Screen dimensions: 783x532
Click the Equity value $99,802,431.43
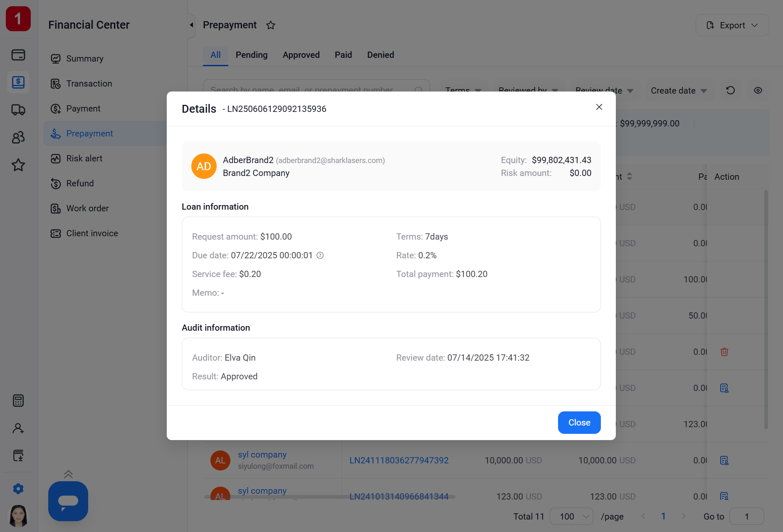561,160
